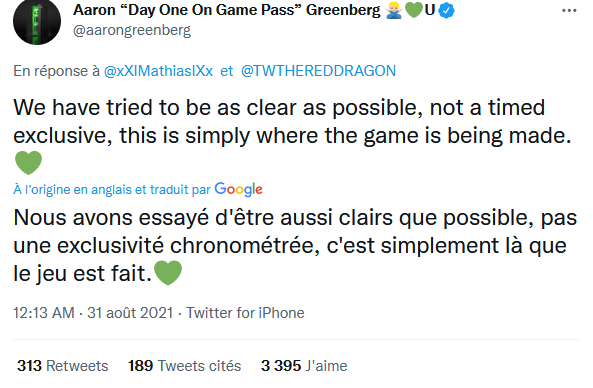Viewport: 593px width, 388px height.
Task: Click the green heart emoji in the display name
Action: 413,10
